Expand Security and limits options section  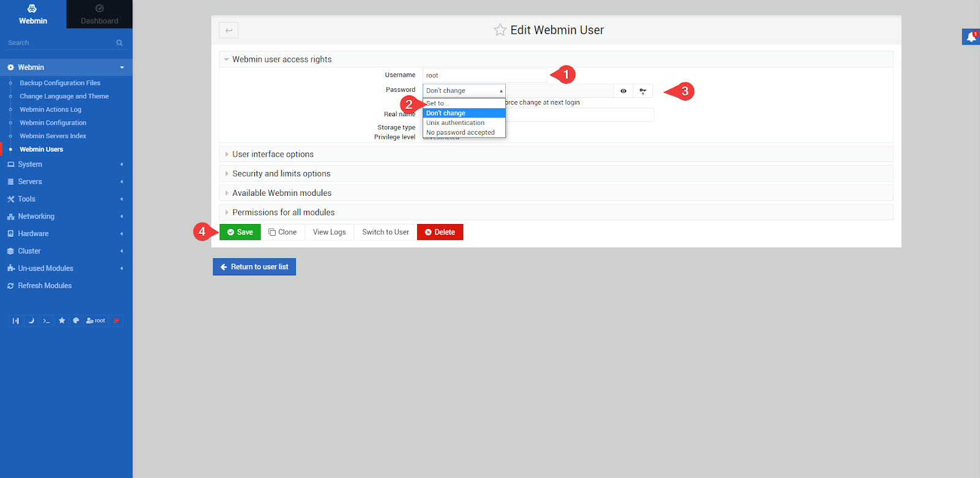(x=556, y=174)
